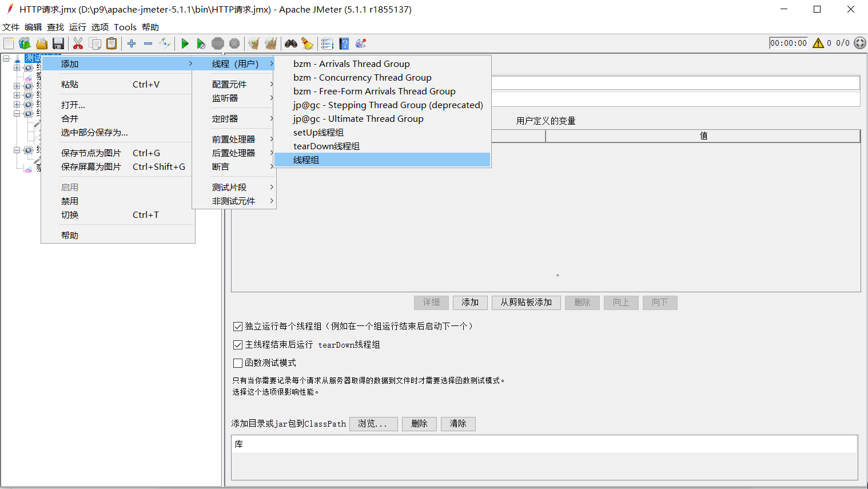Expand the 定时器 submenu
Image resolution: width=868 pixels, height=489 pixels.
tap(234, 118)
